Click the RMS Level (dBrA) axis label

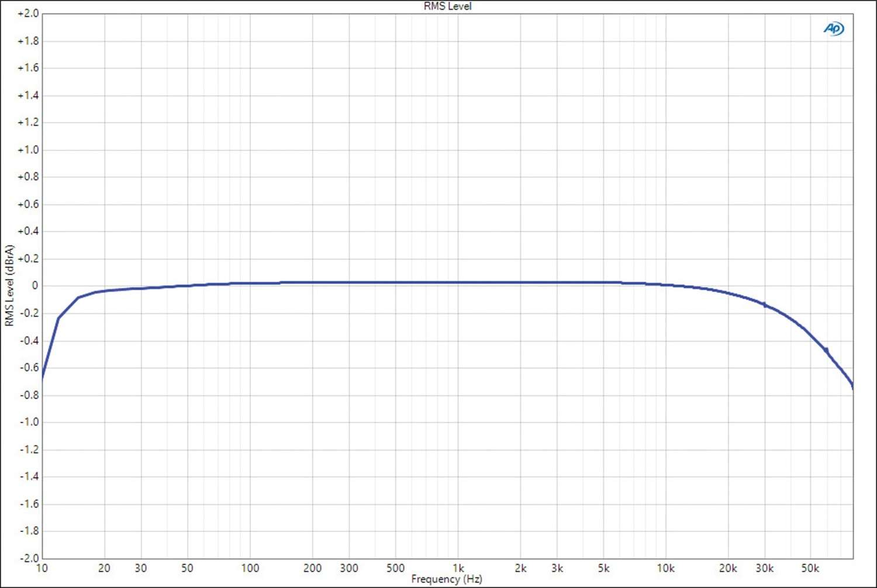tap(9, 285)
